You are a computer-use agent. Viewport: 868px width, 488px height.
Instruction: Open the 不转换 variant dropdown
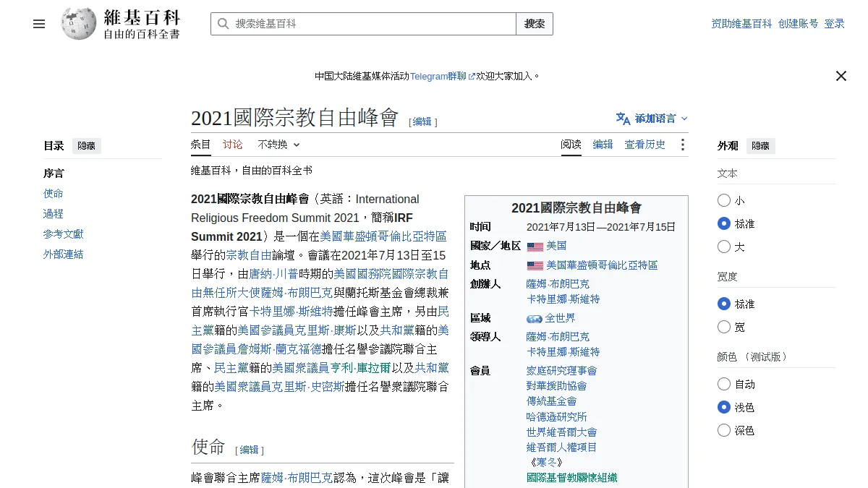(279, 145)
